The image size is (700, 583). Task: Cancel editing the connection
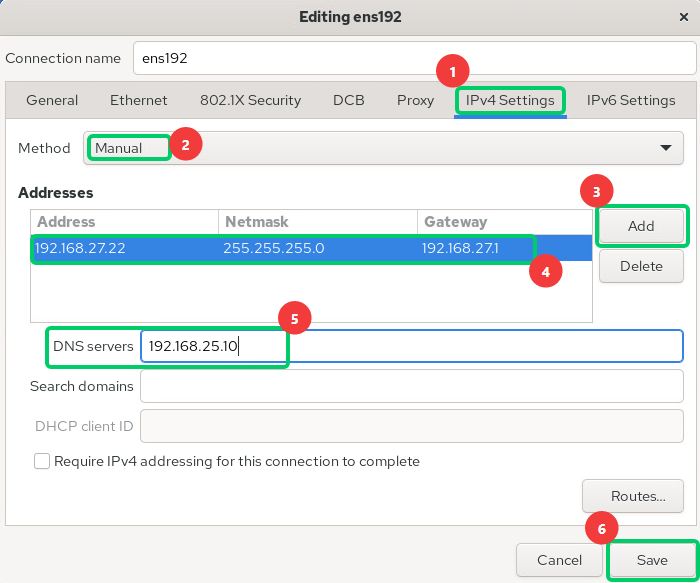tap(559, 560)
